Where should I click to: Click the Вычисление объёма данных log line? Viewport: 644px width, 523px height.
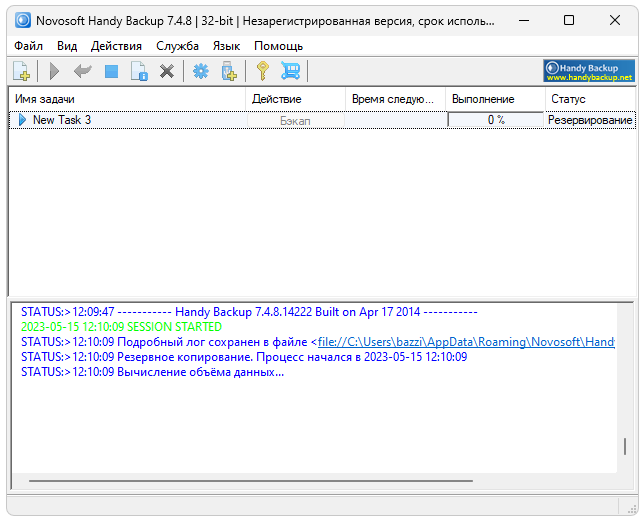tap(152, 372)
